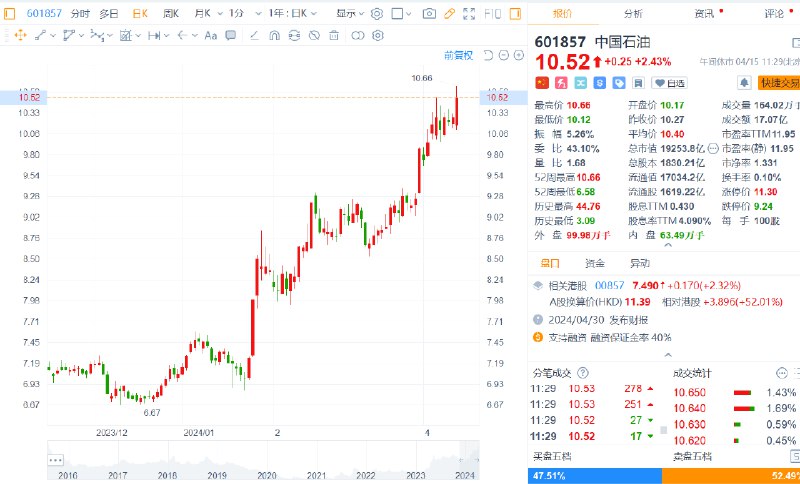The height and width of the screenshot is (484, 800).
Task: Select the arrow marker tool
Action: click(x=182, y=35)
